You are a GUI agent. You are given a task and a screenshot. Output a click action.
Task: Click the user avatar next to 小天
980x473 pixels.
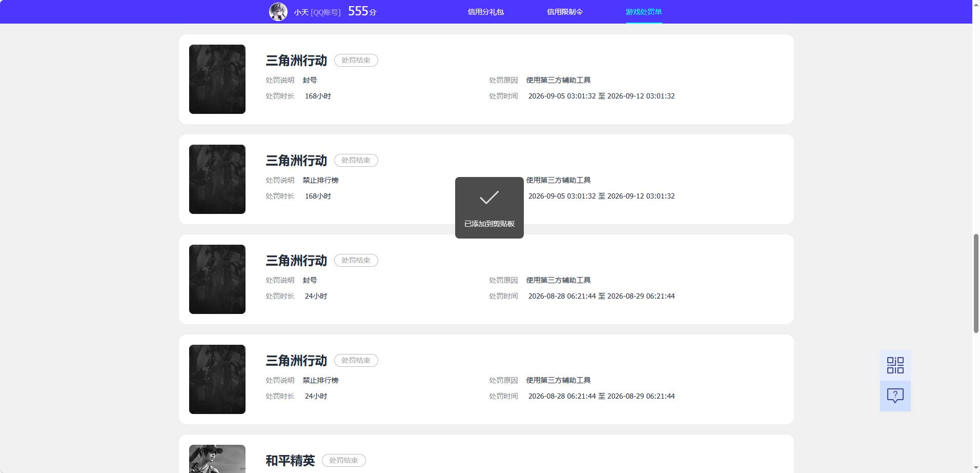click(278, 12)
